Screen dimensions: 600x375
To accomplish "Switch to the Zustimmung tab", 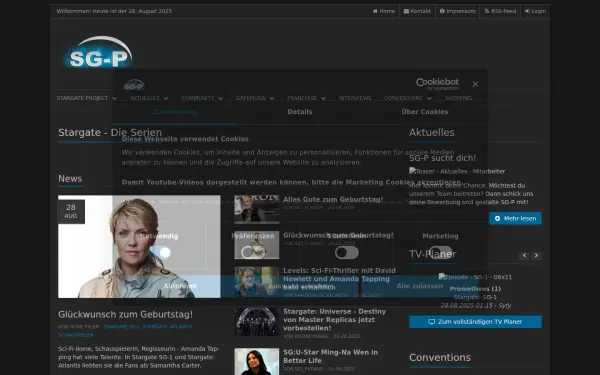I will click(x=174, y=112).
